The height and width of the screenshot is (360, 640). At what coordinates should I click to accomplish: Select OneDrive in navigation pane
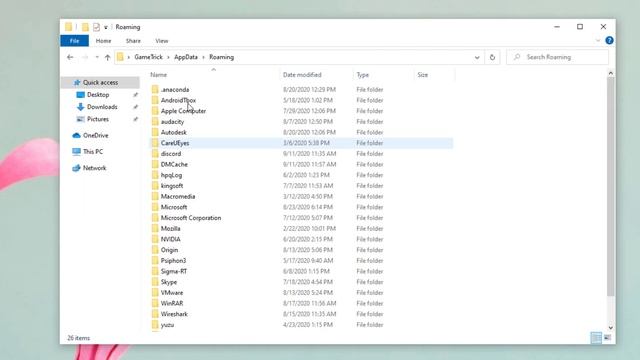click(96, 136)
